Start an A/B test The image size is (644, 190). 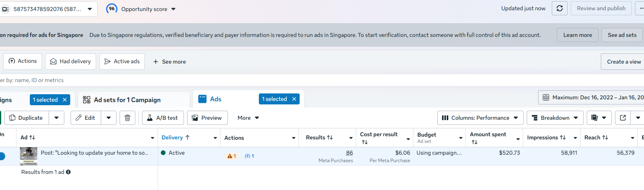[x=163, y=118]
